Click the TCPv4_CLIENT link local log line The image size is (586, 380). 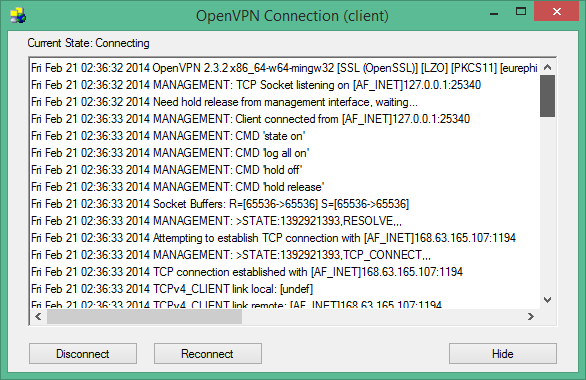[172, 289]
